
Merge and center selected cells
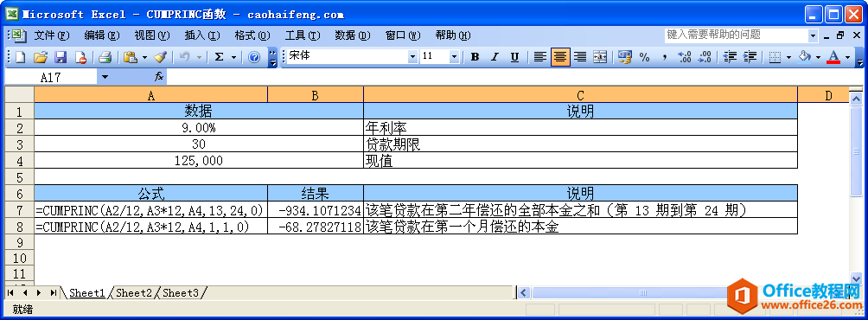[x=600, y=57]
